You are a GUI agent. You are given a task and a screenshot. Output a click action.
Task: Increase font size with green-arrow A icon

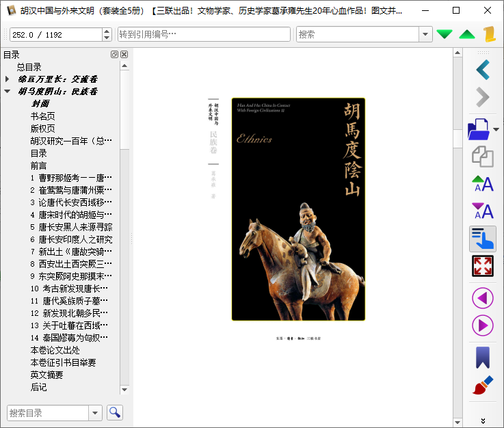point(483,184)
